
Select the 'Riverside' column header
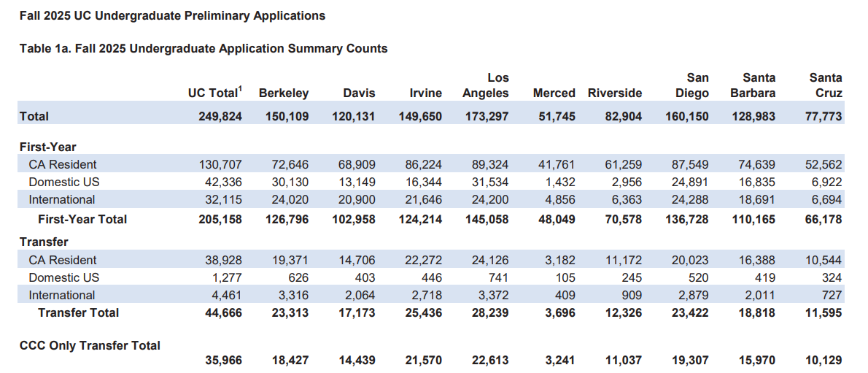(x=615, y=93)
